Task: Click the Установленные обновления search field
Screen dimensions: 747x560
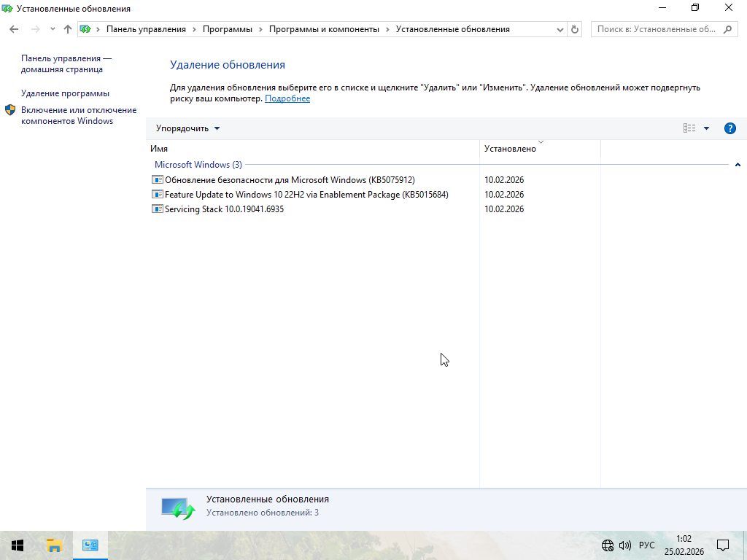Action: [657, 29]
